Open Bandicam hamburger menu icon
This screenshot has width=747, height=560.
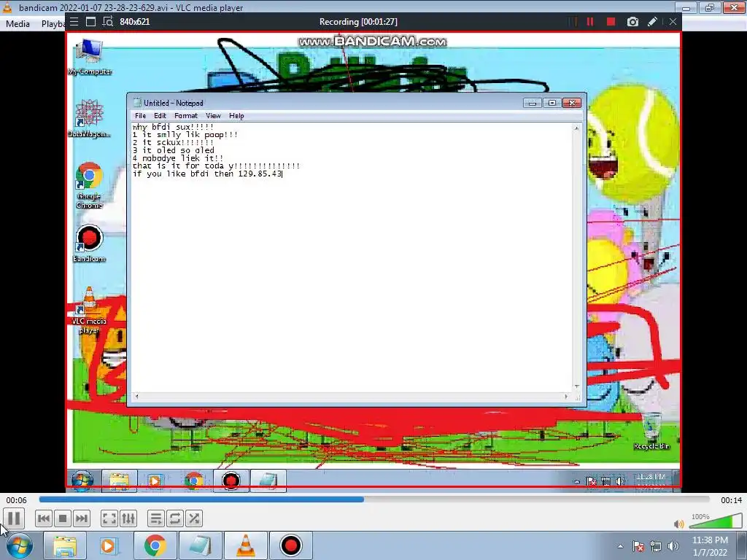coord(74,21)
